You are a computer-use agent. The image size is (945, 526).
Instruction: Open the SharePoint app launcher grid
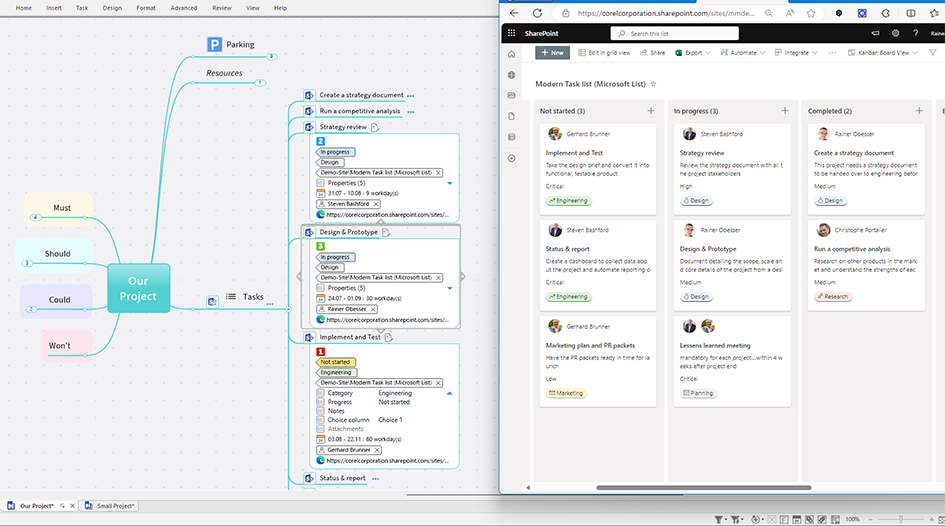(512, 33)
